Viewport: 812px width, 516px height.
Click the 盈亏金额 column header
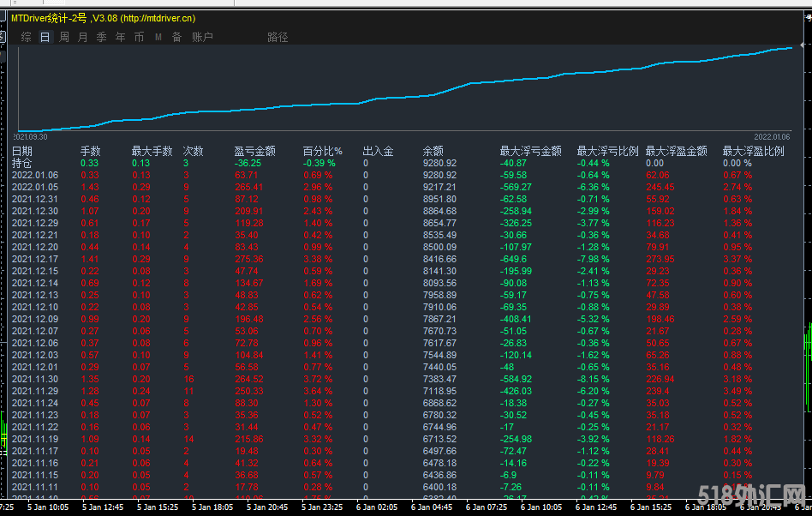click(x=254, y=151)
